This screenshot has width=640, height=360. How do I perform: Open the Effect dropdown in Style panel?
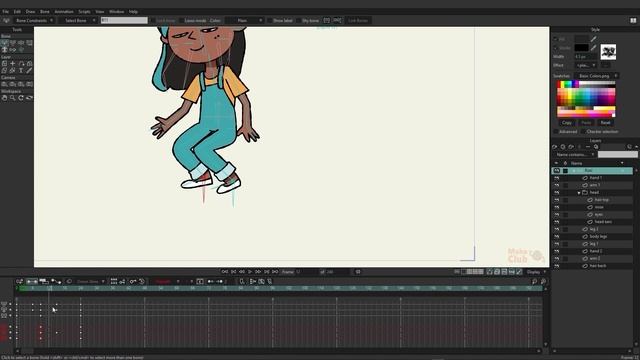point(587,65)
